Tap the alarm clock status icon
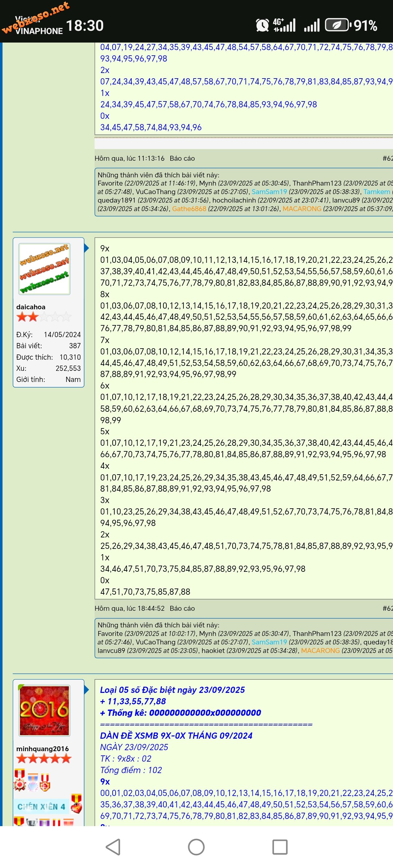Screen dimensions: 393x868 click(x=262, y=25)
